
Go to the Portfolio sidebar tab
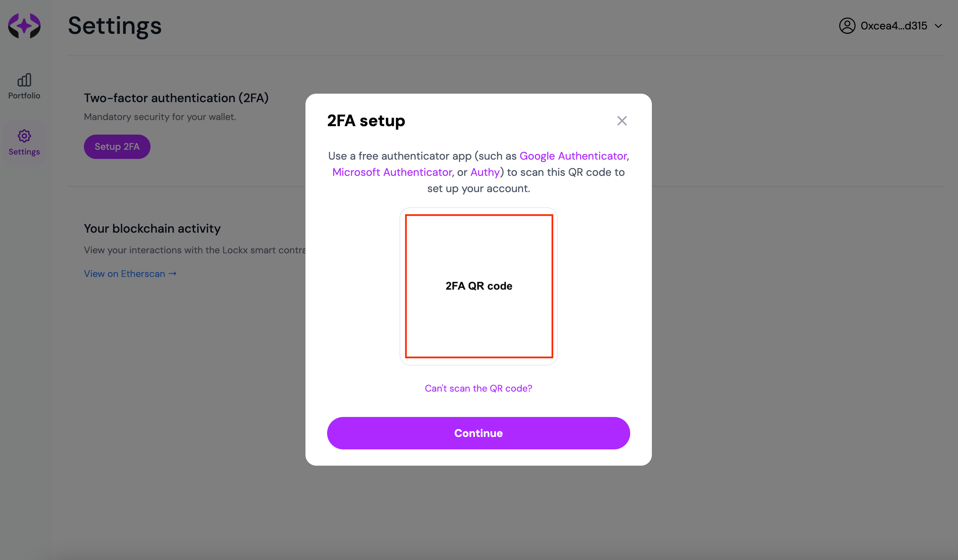pyautogui.click(x=24, y=87)
